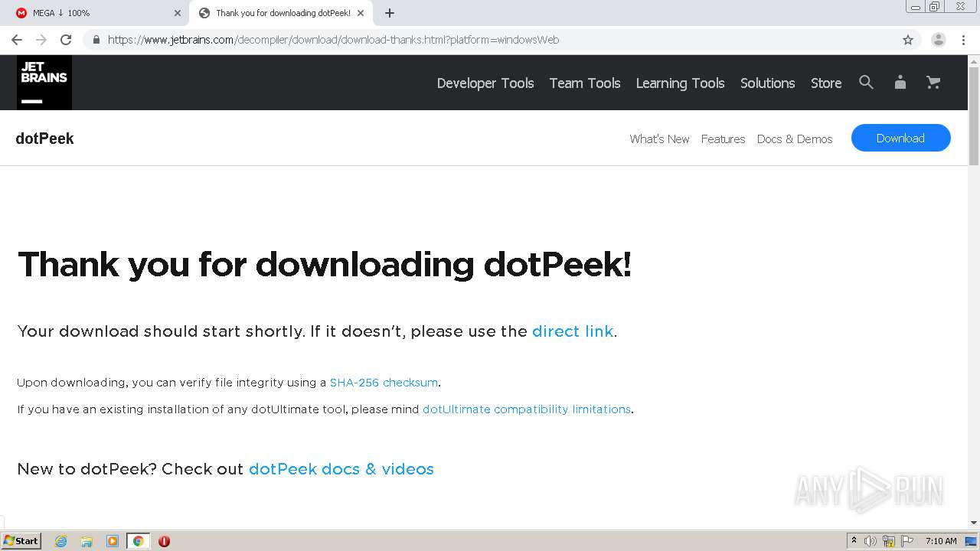Show hidden tray icons arrow
Viewport: 980px width, 551px height.
tap(854, 541)
